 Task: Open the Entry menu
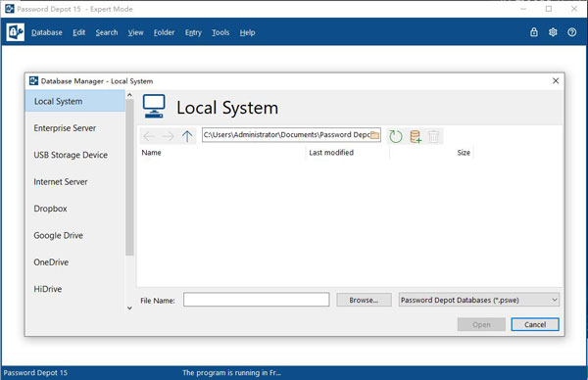193,32
